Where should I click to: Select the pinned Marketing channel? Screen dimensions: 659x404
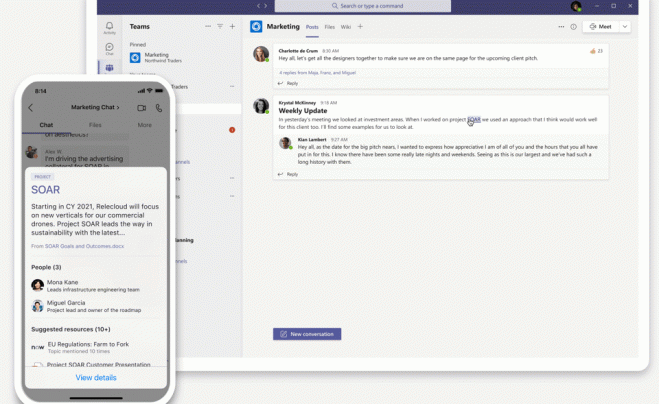tap(181, 57)
